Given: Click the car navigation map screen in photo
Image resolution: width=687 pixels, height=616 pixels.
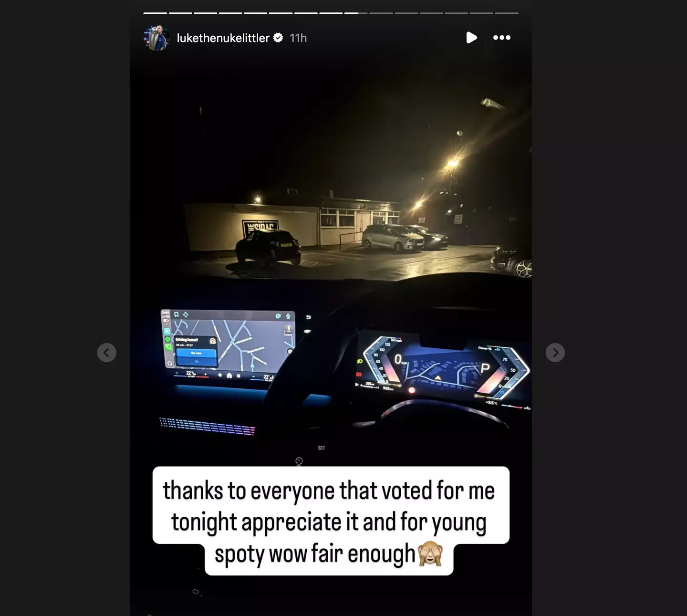Looking at the screenshot, I should point(228,341).
